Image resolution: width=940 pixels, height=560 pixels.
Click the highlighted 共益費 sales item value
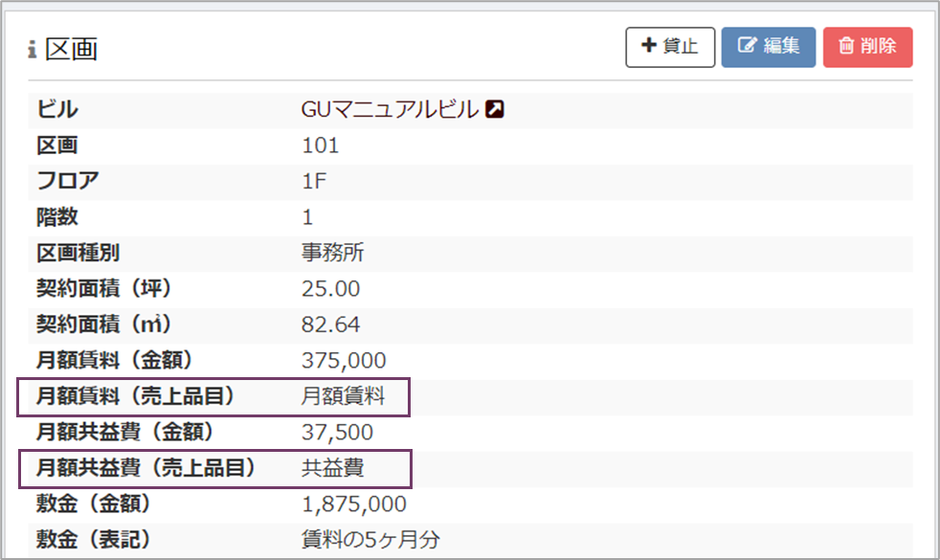point(333,468)
